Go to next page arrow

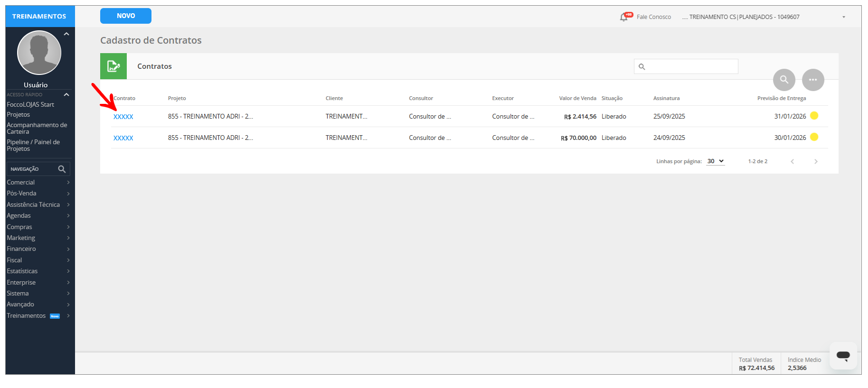(x=816, y=162)
